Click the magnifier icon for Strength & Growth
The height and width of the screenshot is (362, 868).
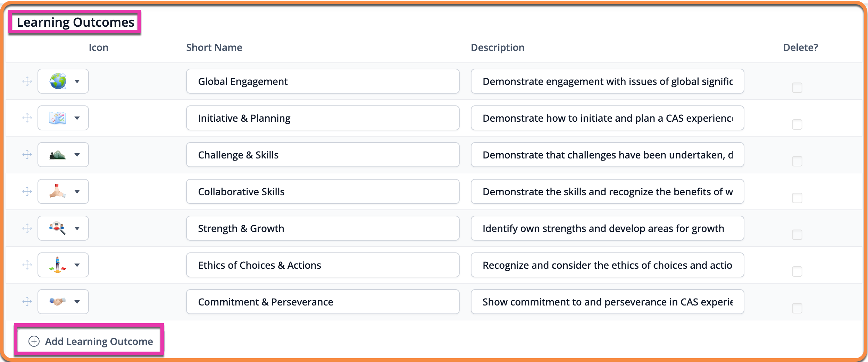click(x=58, y=228)
